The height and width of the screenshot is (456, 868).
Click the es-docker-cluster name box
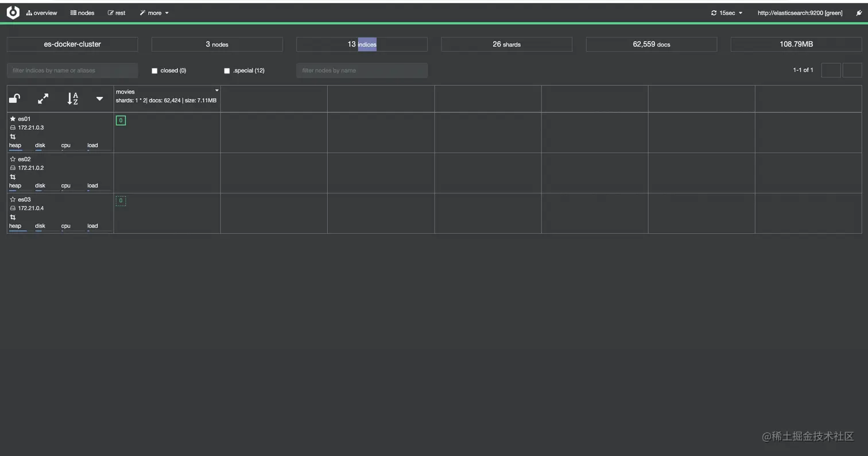pyautogui.click(x=72, y=44)
